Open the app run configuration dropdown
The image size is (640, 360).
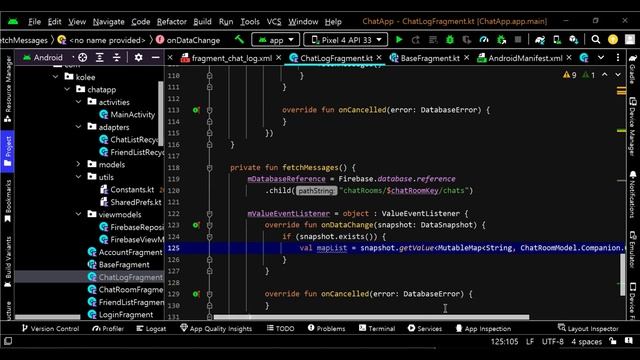pyautogui.click(x=276, y=40)
